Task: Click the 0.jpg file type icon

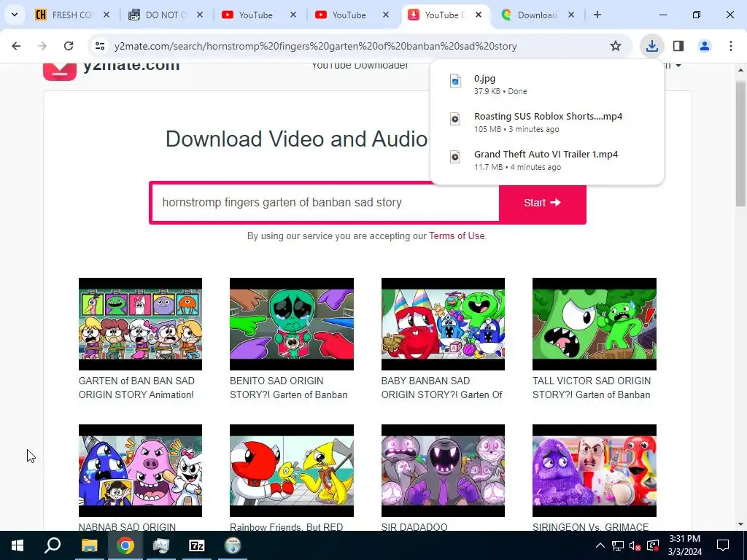Action: point(455,81)
